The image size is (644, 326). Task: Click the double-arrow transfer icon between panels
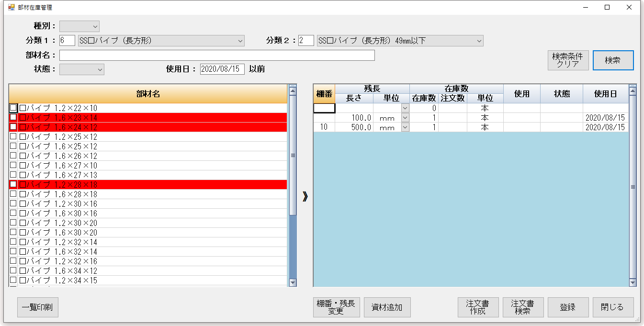tap(305, 197)
